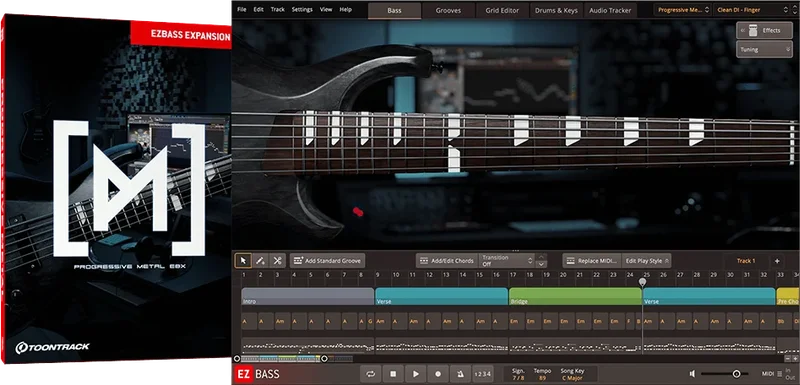
Task: Click Add/Edit Chords button
Action: [x=447, y=261]
